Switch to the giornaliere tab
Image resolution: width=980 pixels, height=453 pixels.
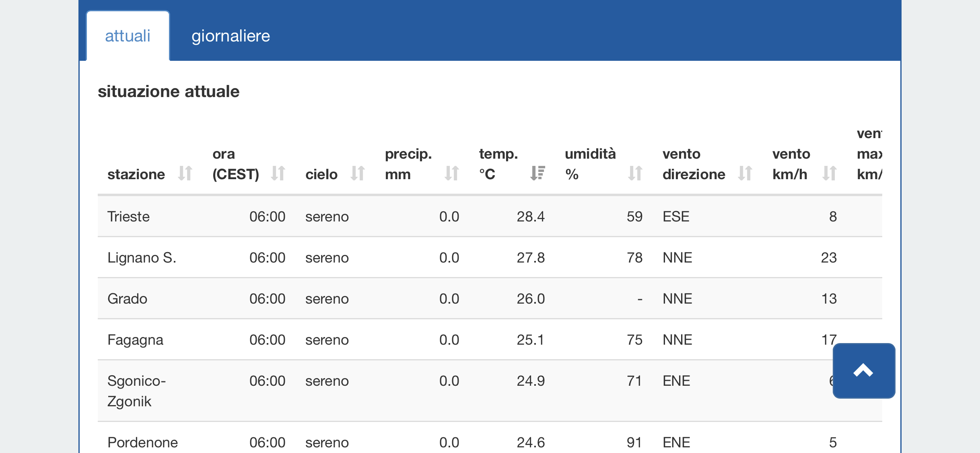pos(231,36)
